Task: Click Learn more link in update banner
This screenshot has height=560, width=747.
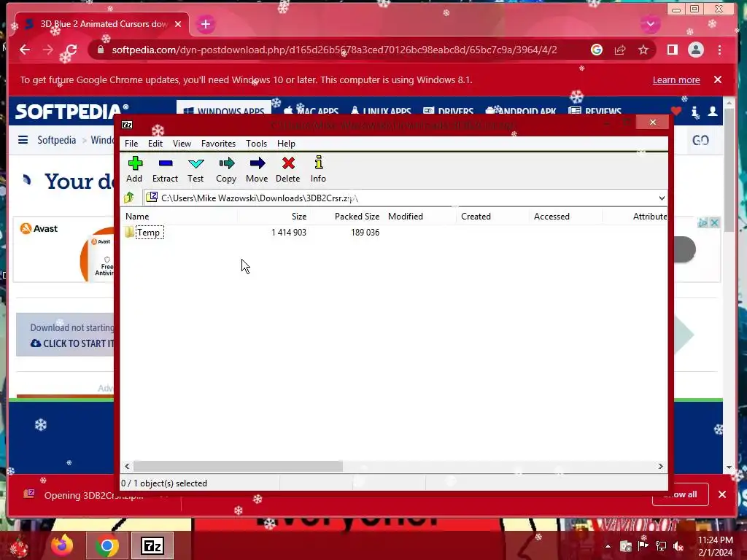Action: (676, 79)
